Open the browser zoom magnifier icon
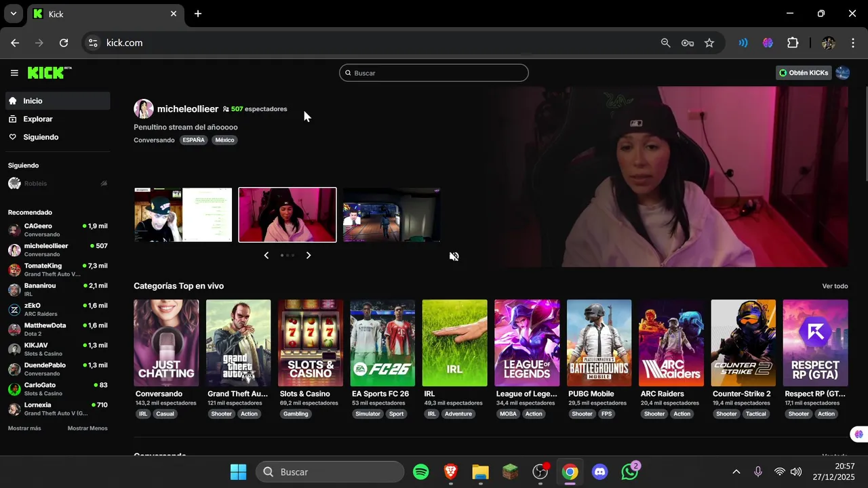Screen dimensions: 868x488 (666, 43)
